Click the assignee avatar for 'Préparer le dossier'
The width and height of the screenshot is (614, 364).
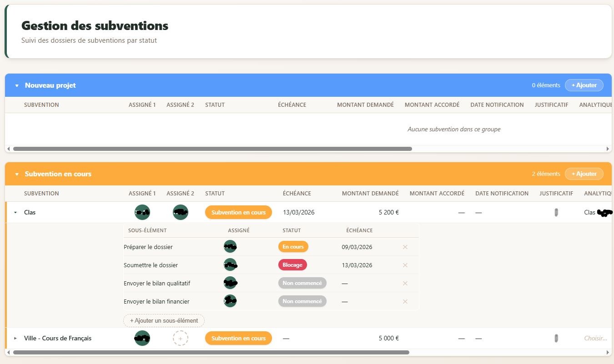(x=230, y=247)
